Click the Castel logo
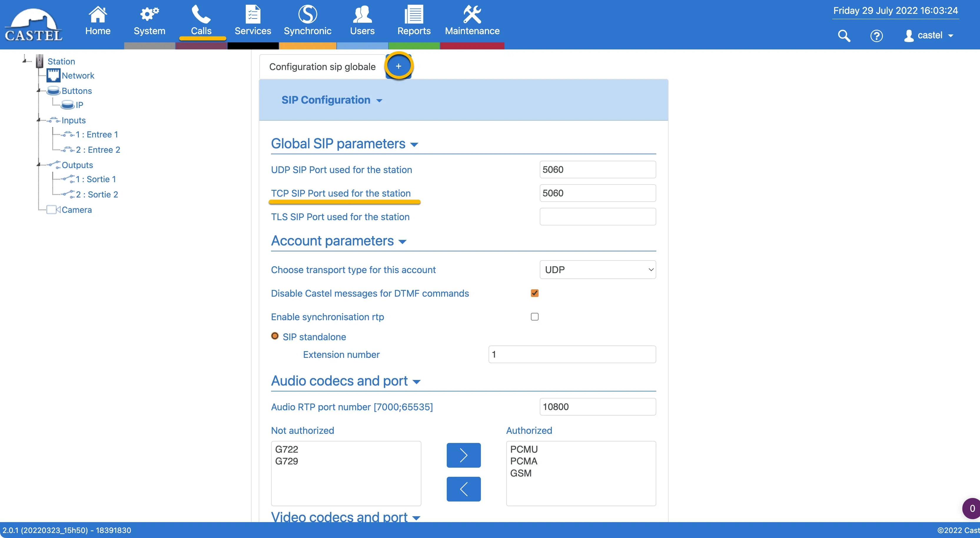The image size is (980, 538). tap(34, 25)
